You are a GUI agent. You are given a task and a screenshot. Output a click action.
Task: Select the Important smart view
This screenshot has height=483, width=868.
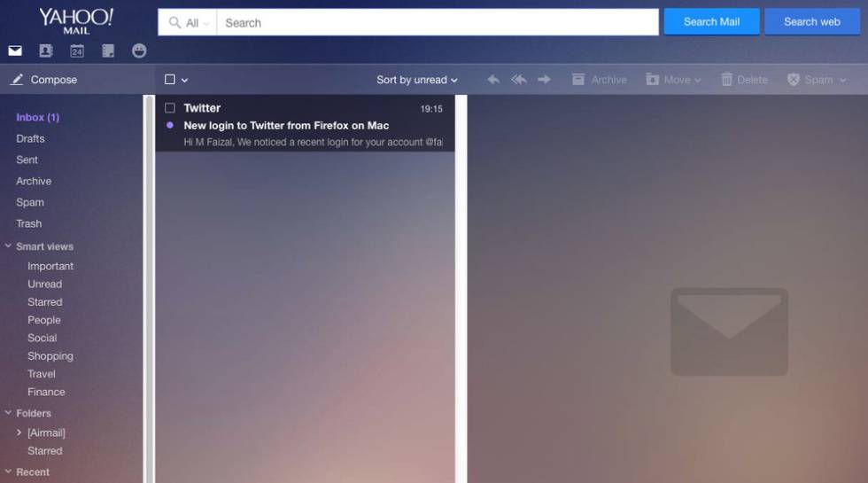50,267
